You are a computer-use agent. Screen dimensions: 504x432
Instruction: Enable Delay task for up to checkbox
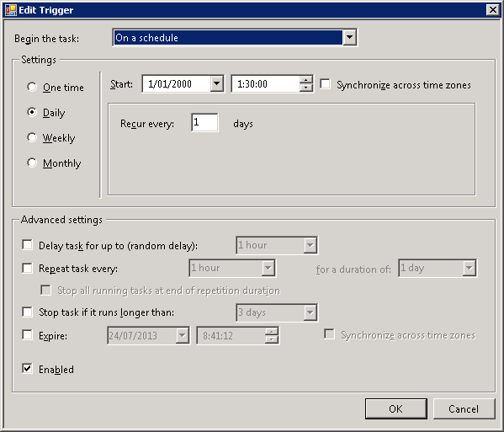pyautogui.click(x=27, y=245)
